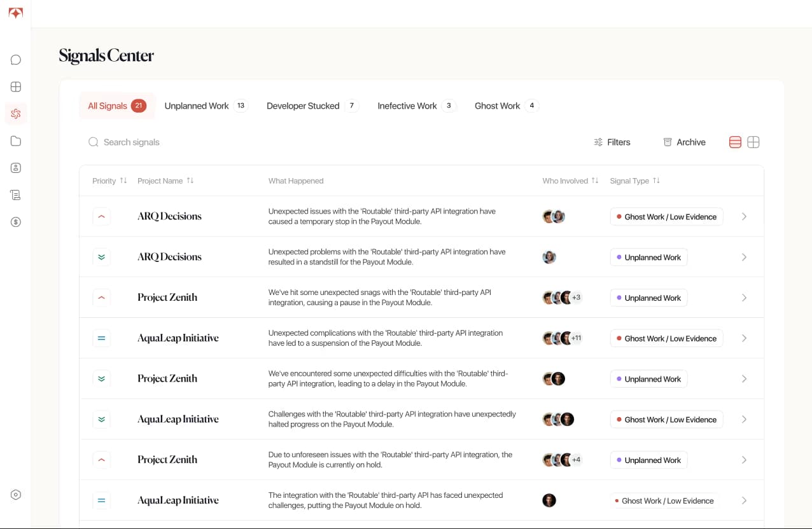Switch to the Ghost Work tab
Image resolution: width=812 pixels, height=529 pixels.
[507, 106]
